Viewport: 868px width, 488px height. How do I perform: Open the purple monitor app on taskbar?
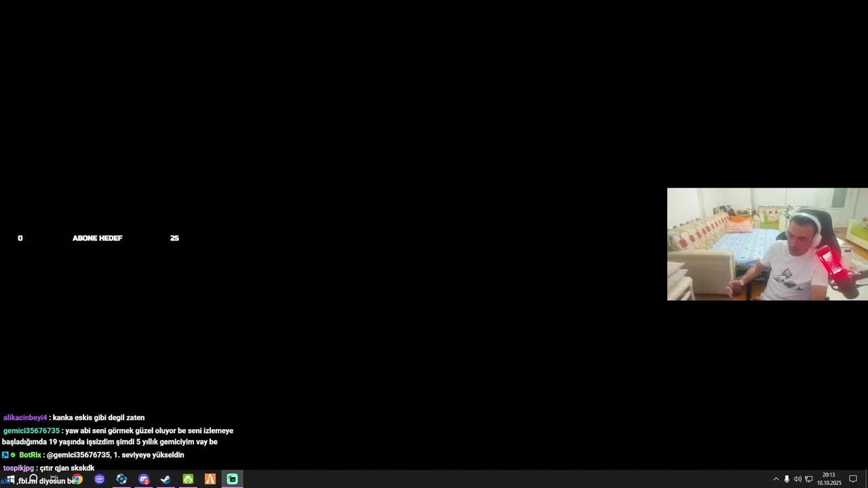point(100,479)
